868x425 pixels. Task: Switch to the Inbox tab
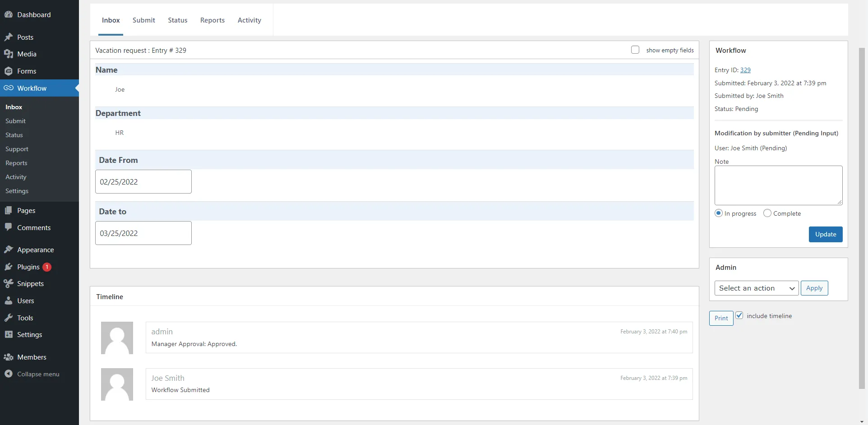(111, 20)
